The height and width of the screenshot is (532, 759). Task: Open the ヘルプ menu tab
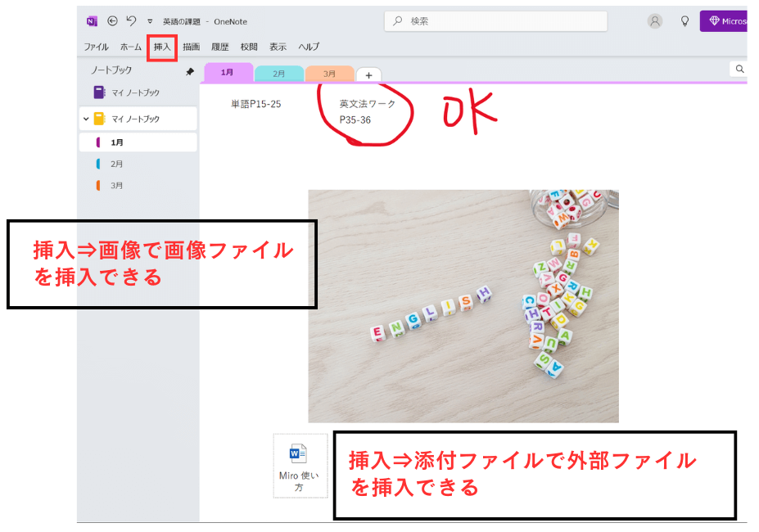(309, 47)
